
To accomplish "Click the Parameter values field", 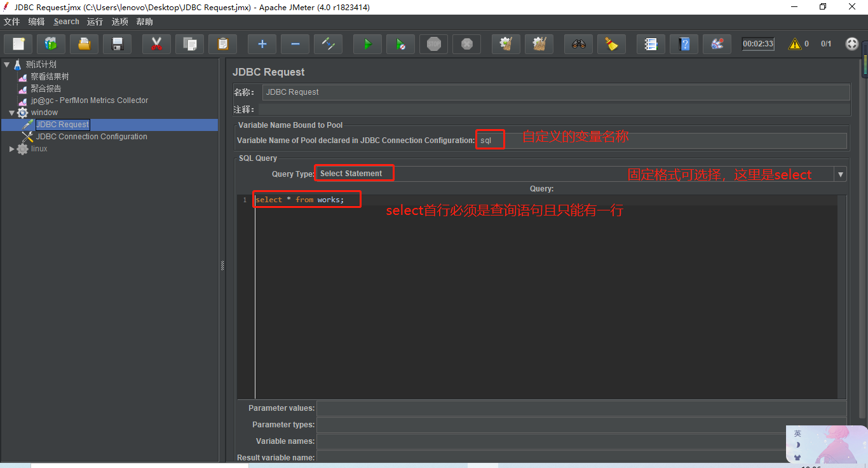I will [x=581, y=408].
